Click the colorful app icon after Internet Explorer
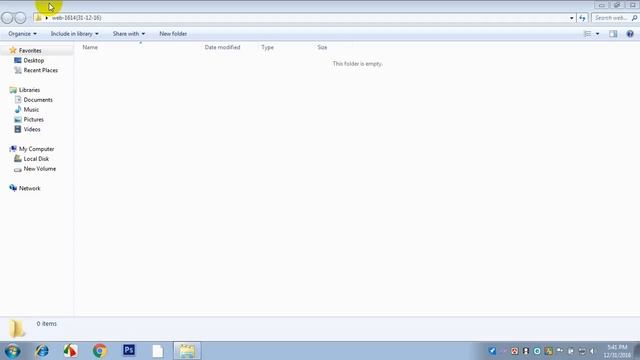This screenshot has height=360, width=640. click(70, 351)
